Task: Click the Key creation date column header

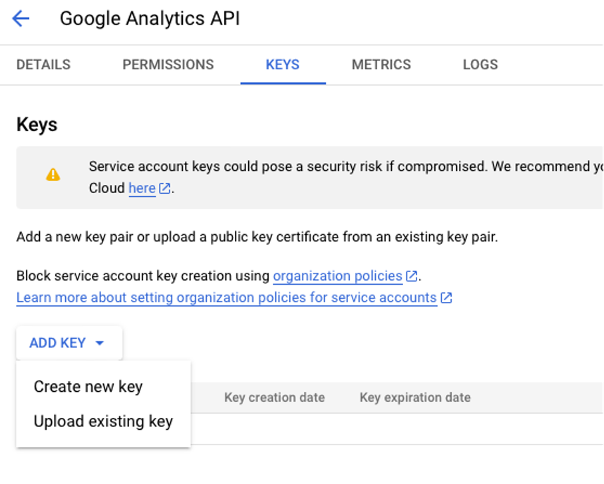Action: [x=274, y=398]
